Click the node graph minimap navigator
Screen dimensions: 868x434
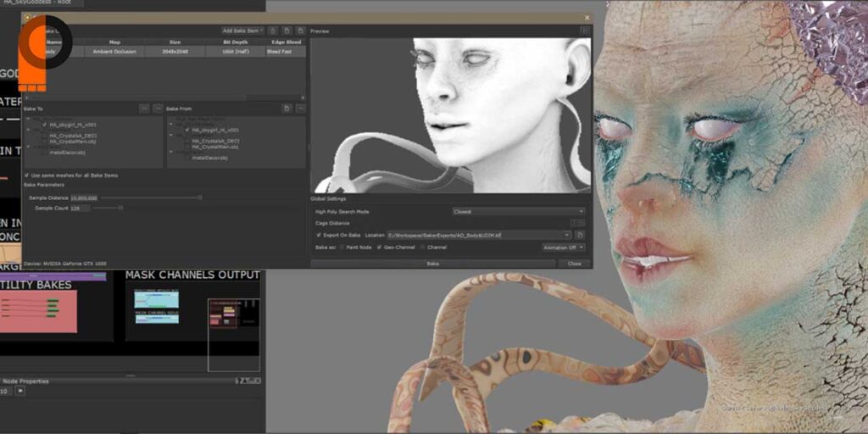pyautogui.click(x=234, y=335)
